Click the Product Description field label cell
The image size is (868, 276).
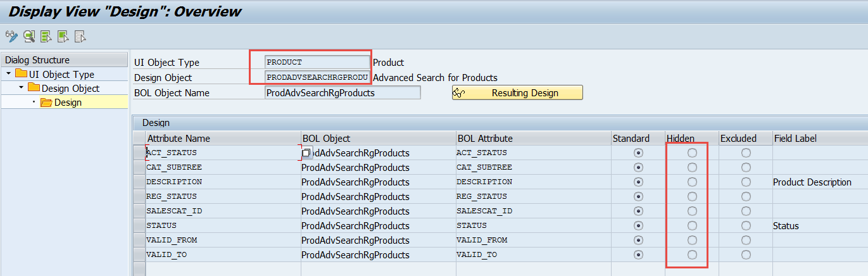pos(820,182)
